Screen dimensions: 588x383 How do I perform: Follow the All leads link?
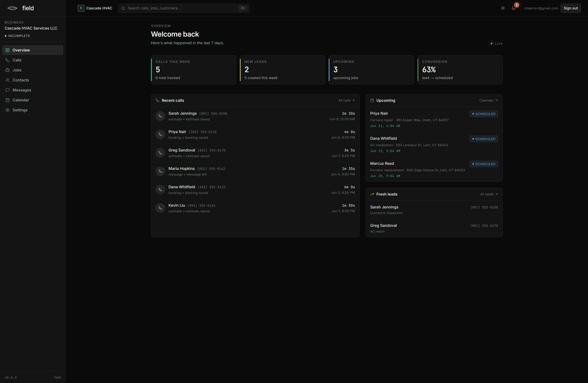coord(489,194)
